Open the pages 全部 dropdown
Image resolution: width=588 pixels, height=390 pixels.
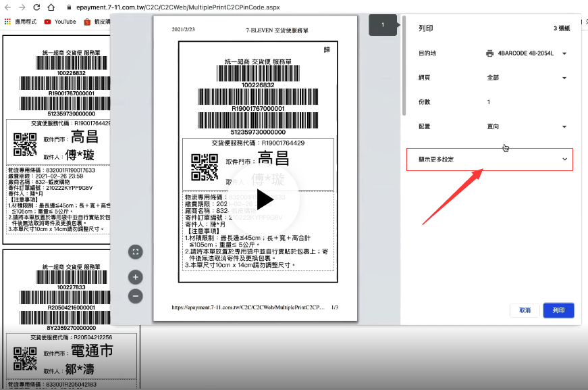pyautogui.click(x=526, y=78)
